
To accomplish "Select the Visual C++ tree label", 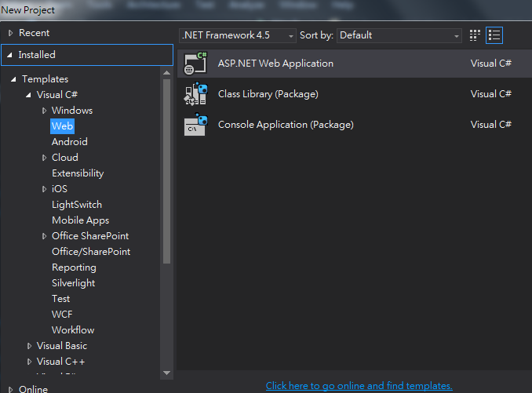I will (x=60, y=362).
